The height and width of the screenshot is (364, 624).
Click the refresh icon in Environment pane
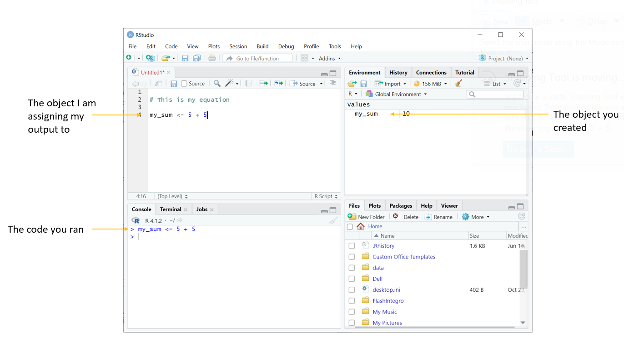tap(517, 84)
